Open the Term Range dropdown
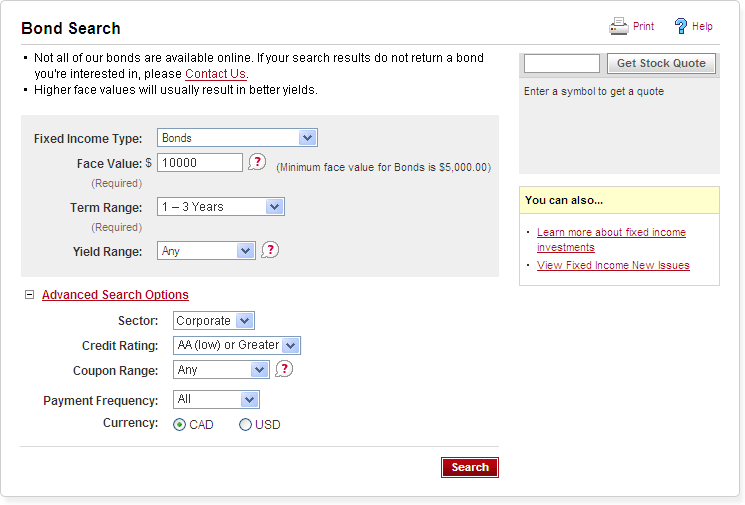The height and width of the screenshot is (505, 745). tap(221, 207)
